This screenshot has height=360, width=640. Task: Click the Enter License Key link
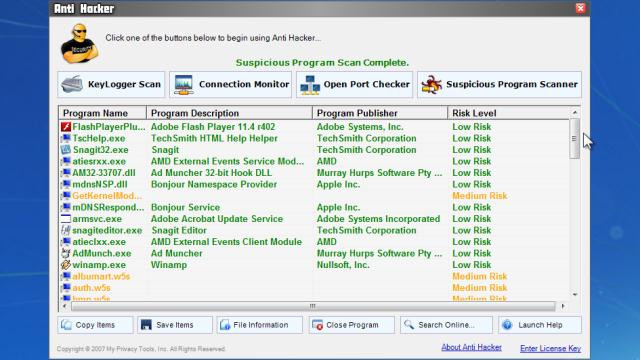[x=550, y=349]
